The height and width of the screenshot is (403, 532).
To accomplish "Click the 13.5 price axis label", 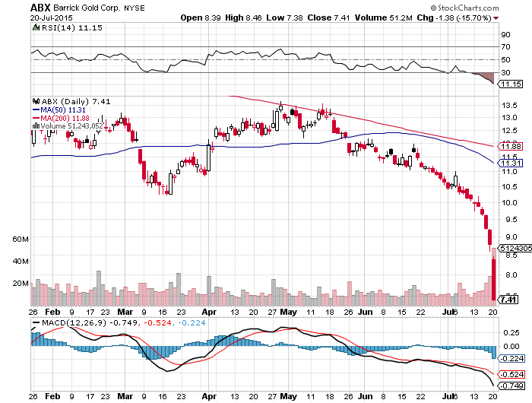I will pos(509,105).
